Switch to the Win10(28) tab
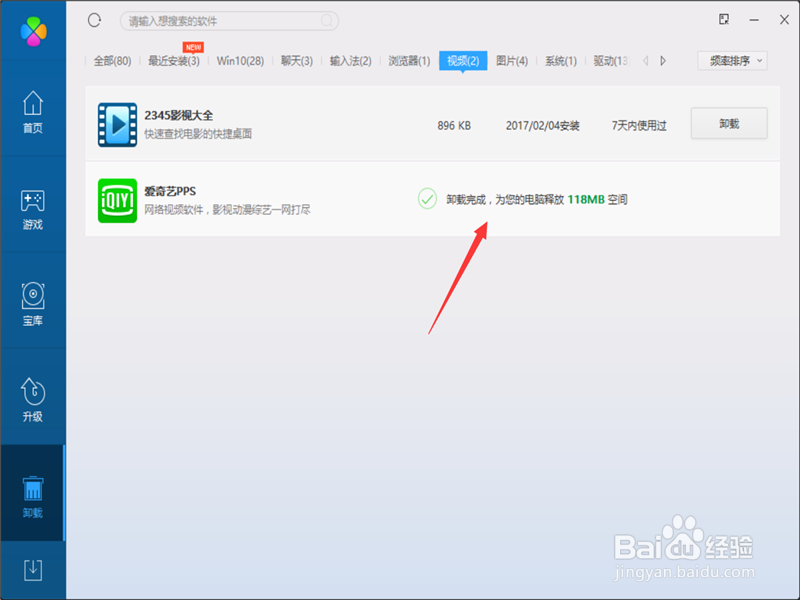This screenshot has width=800, height=600. (240, 61)
